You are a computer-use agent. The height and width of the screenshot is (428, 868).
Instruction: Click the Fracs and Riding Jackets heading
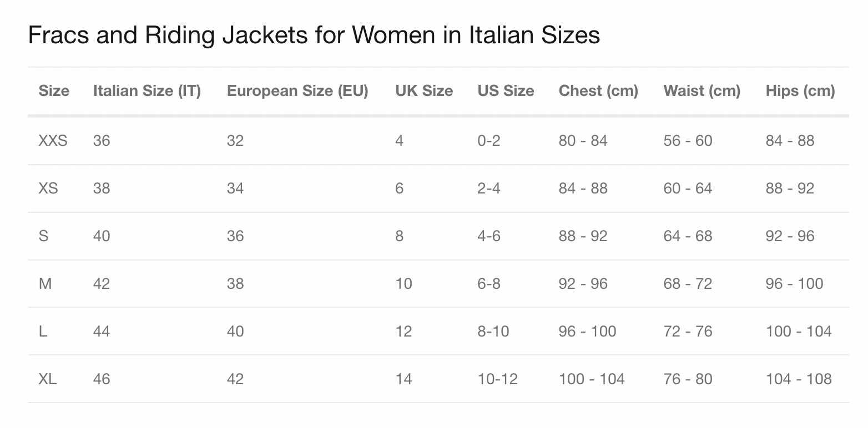click(x=314, y=35)
